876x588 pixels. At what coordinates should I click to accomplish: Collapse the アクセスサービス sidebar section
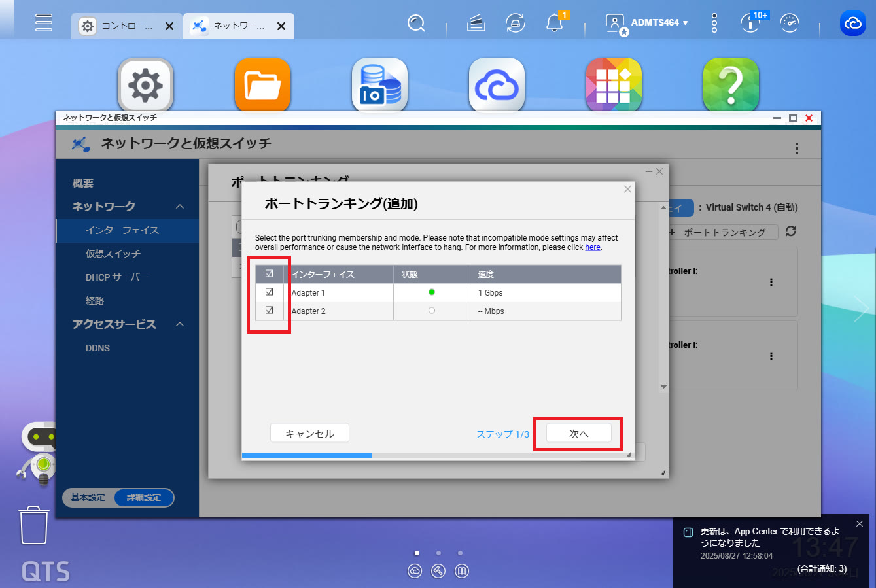coord(180,324)
